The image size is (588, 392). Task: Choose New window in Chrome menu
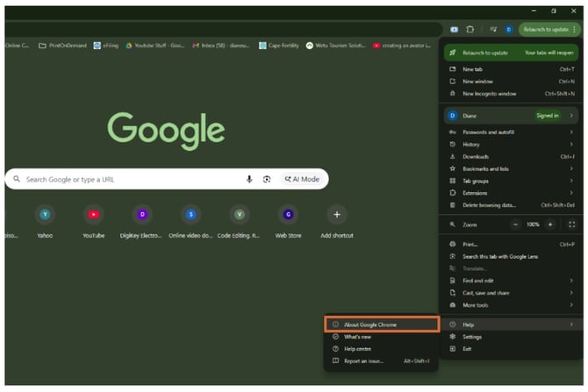coord(511,82)
